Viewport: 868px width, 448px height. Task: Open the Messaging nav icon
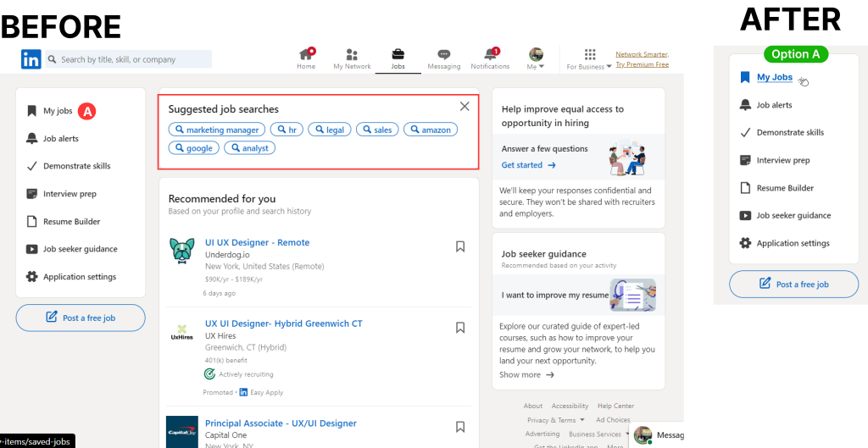444,59
